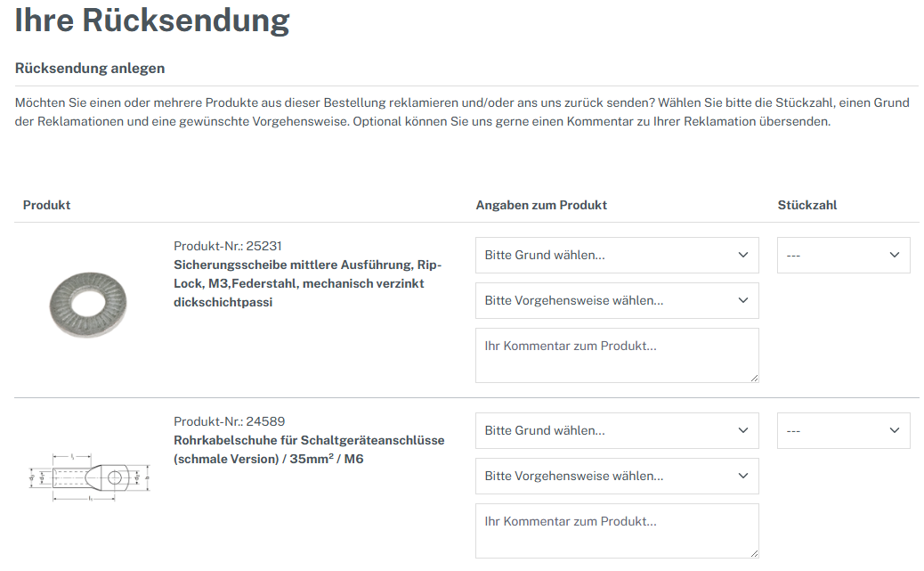The height and width of the screenshot is (571, 924).
Task: Click the 'Produkt' column header
Action: pyautogui.click(x=46, y=205)
